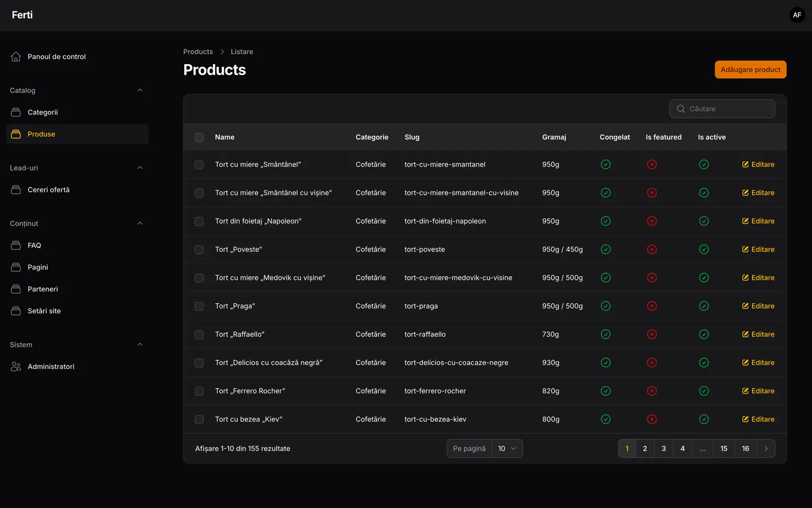Collapse the Lead-uri sidebar section
The height and width of the screenshot is (508, 812).
tap(140, 168)
